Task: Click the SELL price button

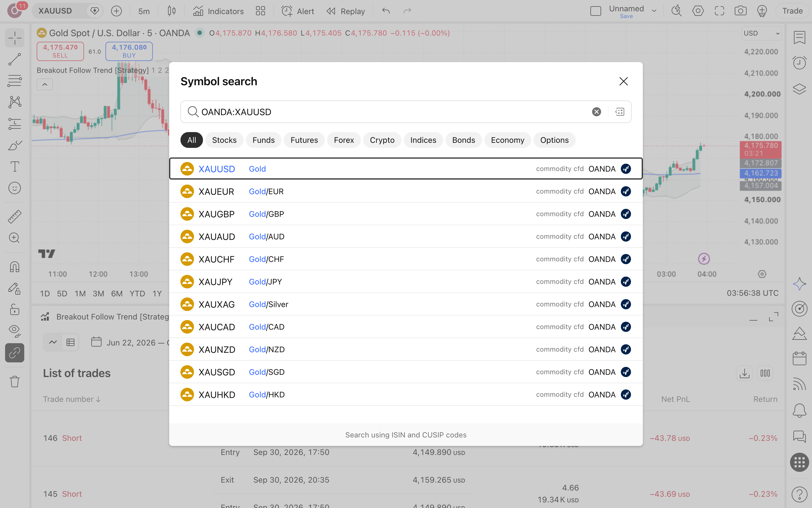Action: tap(60, 51)
